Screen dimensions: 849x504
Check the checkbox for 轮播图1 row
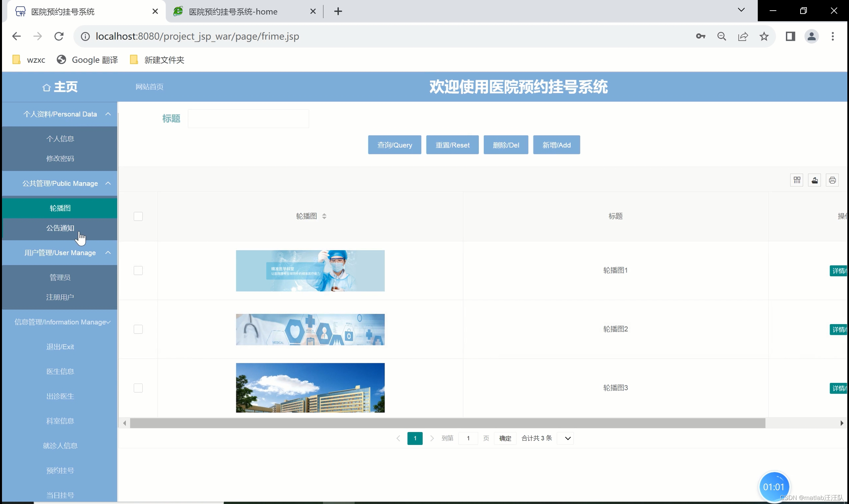pyautogui.click(x=138, y=271)
